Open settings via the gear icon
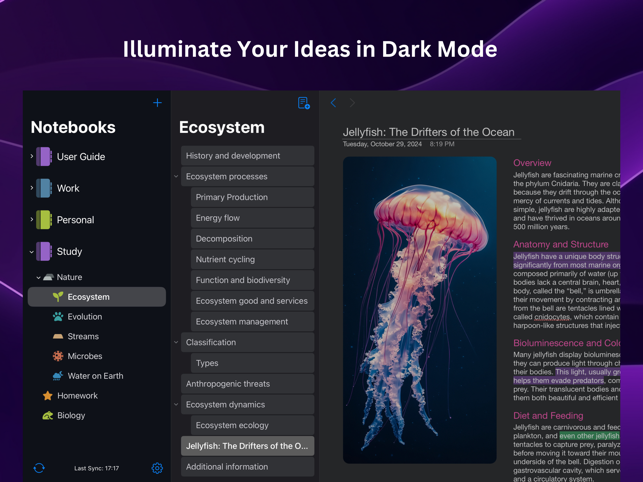643x482 pixels. [157, 468]
